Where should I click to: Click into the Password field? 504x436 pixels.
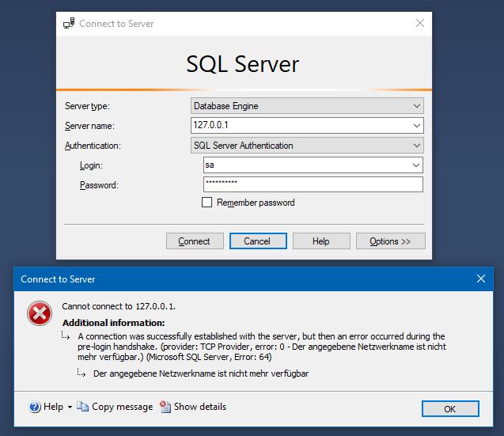pyautogui.click(x=313, y=184)
